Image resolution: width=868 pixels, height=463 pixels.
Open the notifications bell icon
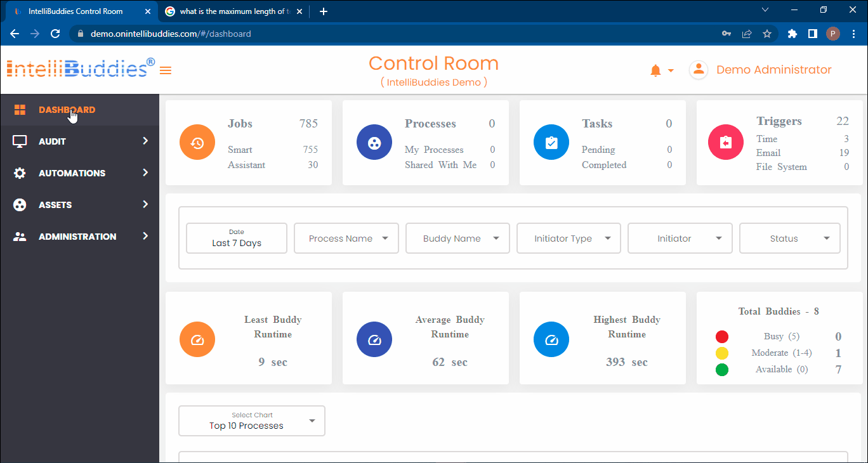(x=655, y=70)
